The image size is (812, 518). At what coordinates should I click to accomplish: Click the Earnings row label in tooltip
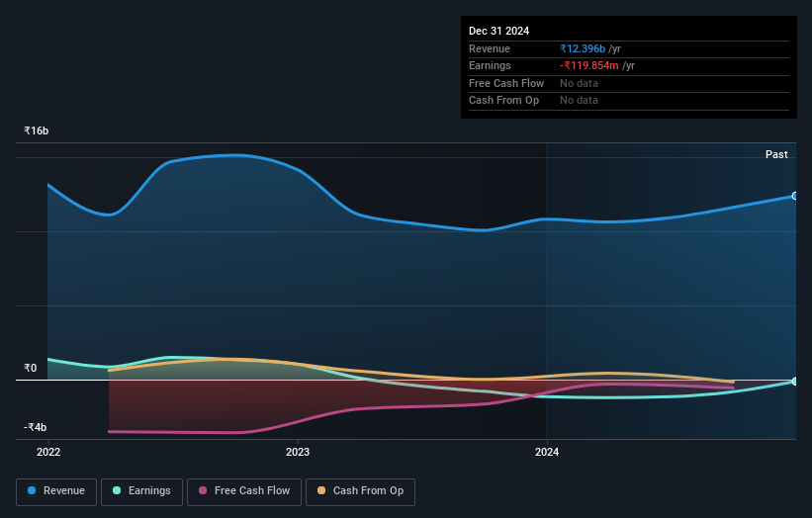tap(490, 65)
